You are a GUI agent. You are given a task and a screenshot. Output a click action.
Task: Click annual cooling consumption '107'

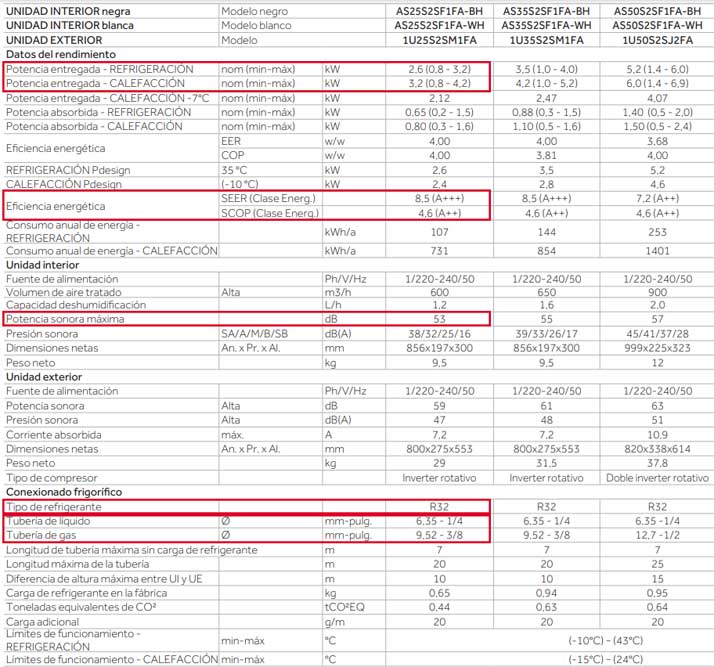(x=439, y=232)
